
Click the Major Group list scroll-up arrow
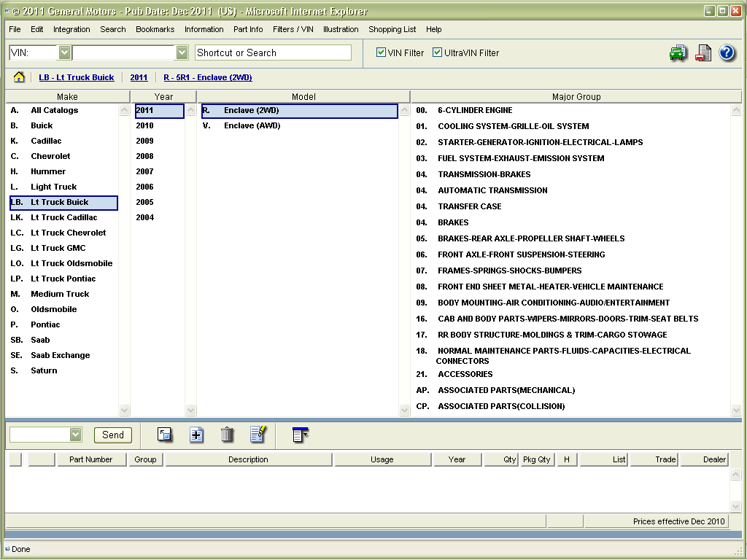click(736, 110)
